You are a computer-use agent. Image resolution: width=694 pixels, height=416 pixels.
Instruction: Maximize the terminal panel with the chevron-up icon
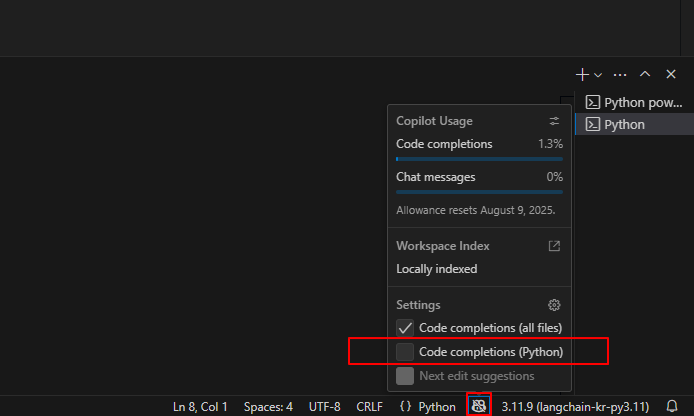[645, 74]
